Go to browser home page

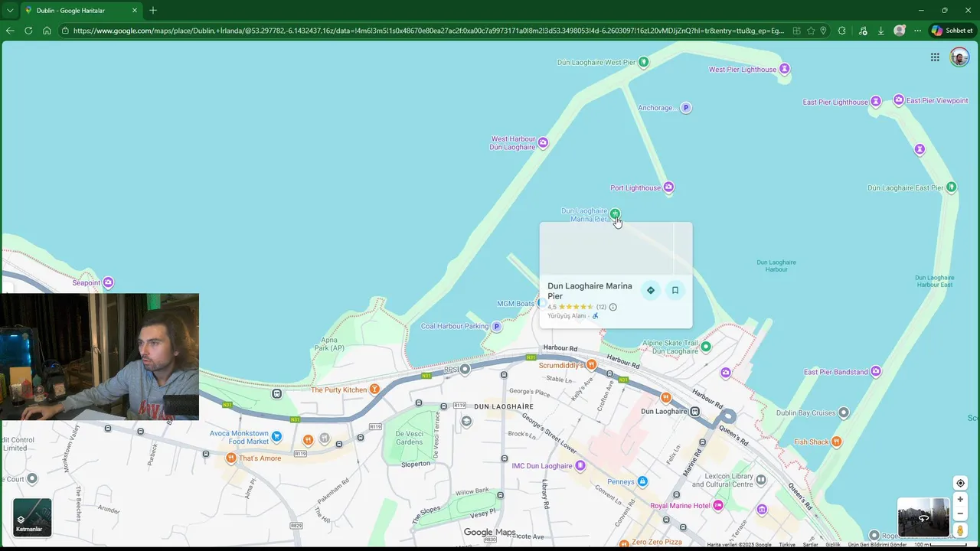47,31
